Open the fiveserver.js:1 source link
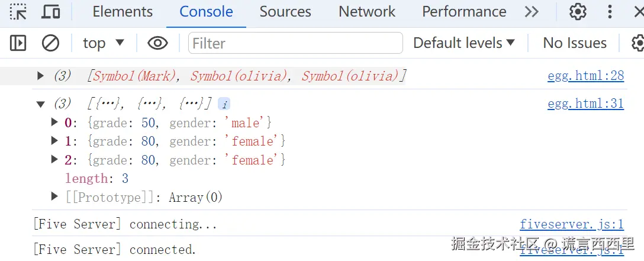This screenshot has width=644, height=261. tap(571, 224)
